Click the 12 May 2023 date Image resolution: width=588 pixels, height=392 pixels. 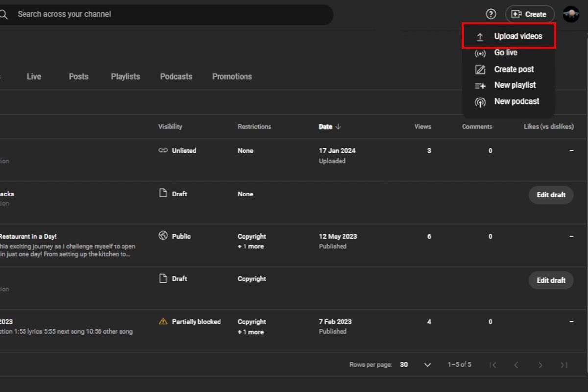338,236
